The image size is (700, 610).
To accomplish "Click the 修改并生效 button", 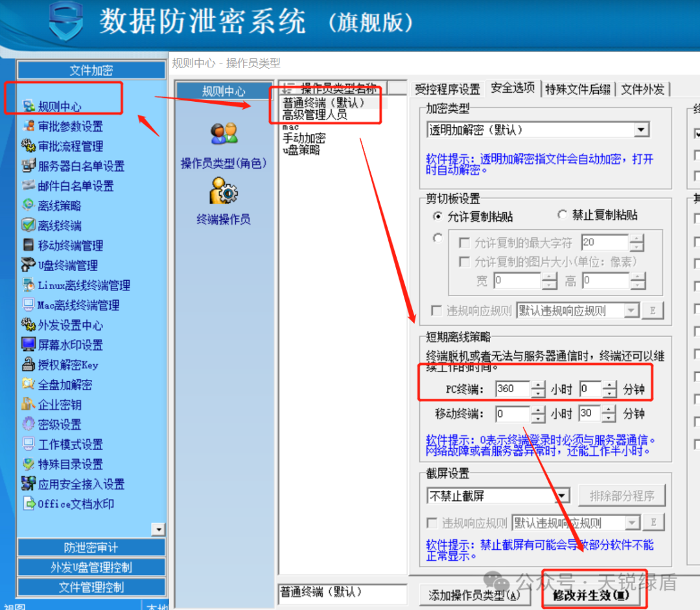I will tap(590, 595).
